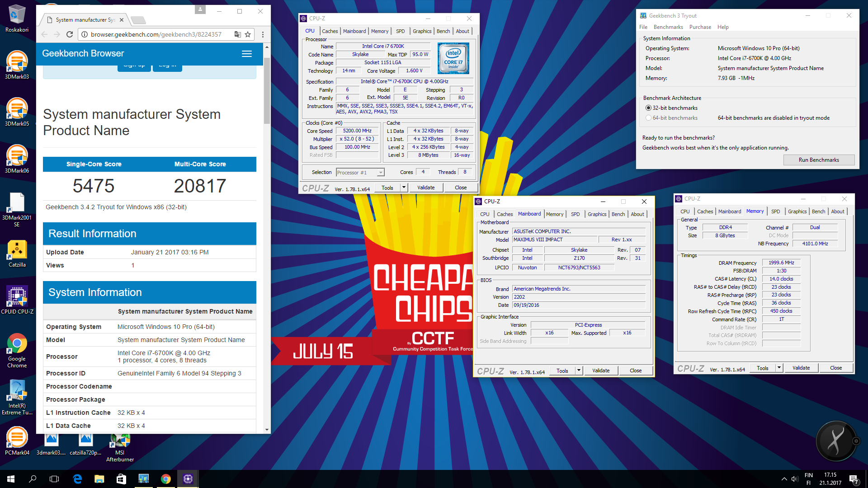
Task: Click the Chrome page vertical scrollbar
Action: [267, 90]
